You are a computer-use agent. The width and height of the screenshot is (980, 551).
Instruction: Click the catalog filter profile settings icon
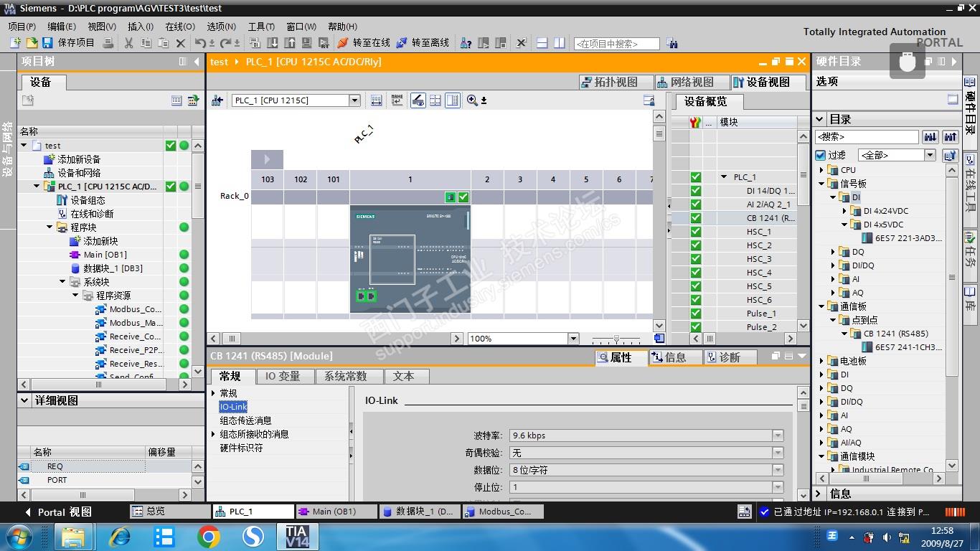click(x=950, y=155)
